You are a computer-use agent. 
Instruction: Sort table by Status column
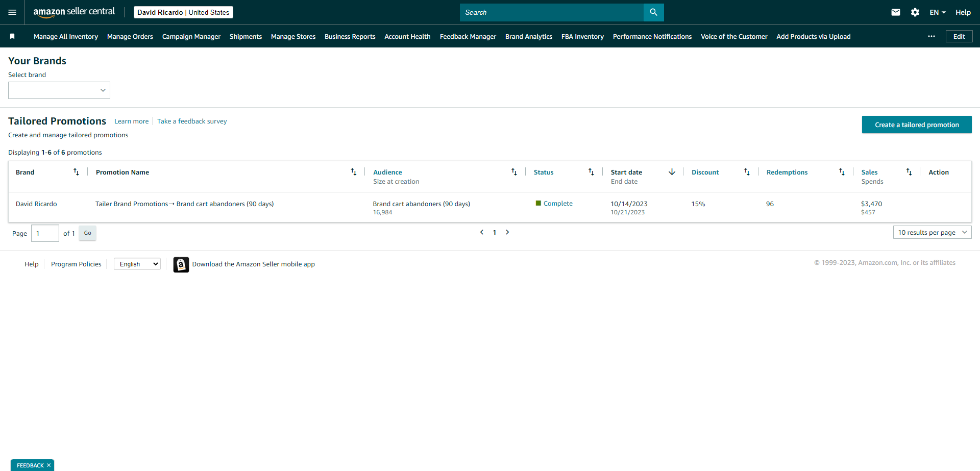click(591, 172)
